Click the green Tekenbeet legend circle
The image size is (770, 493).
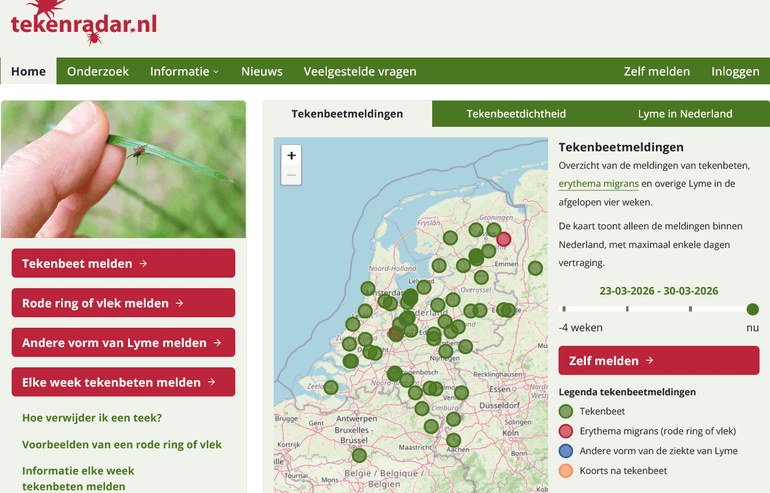(566, 411)
